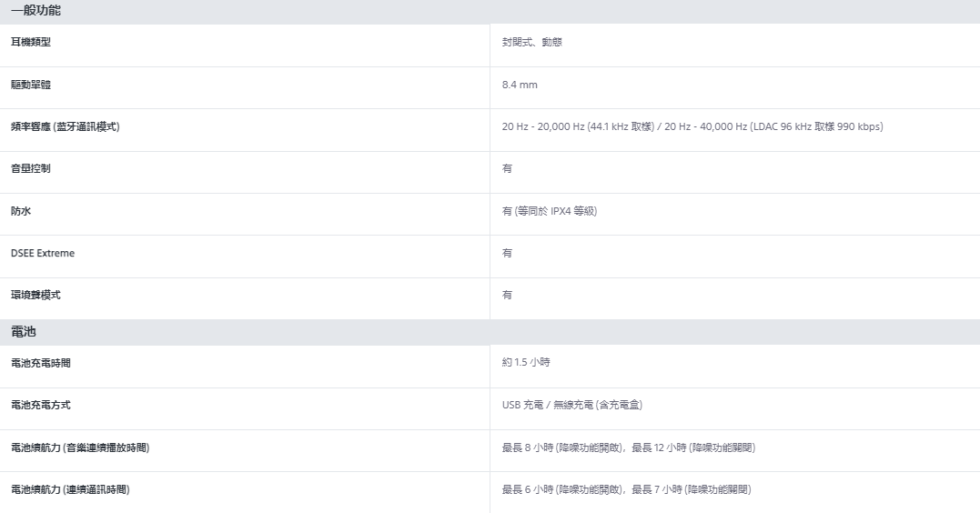The image size is (980, 513).
Task: Click the 封閉式、動態 value text
Action: pos(531,43)
